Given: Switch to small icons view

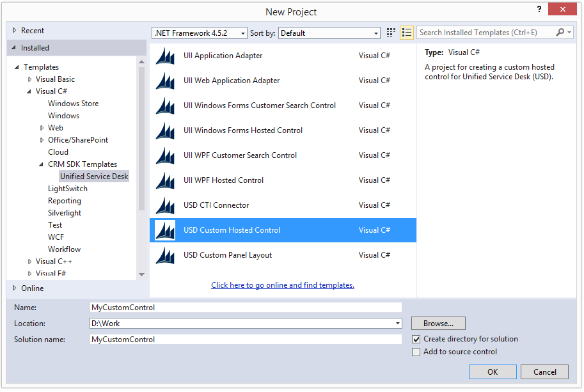Looking at the screenshot, I should 391,33.
